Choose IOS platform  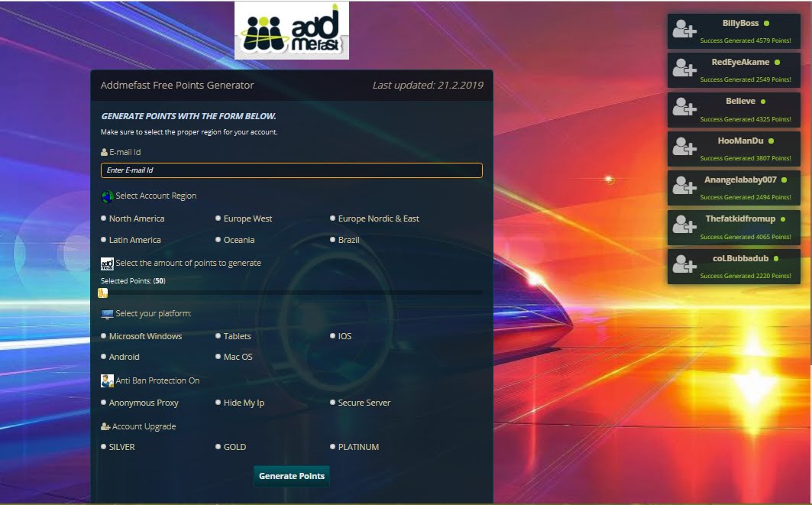[332, 336]
